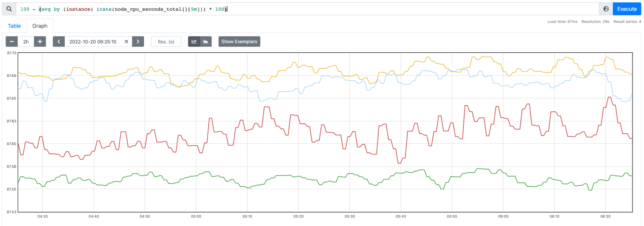Open the metrics explorer globe icon
The height and width of the screenshot is (226, 644).
[x=606, y=9]
